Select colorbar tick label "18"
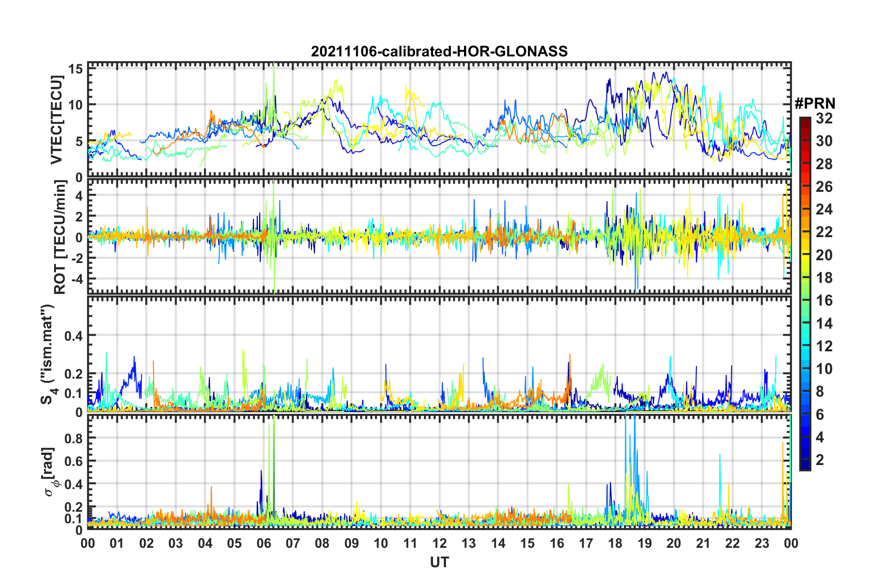This screenshot has width=879, height=588. coord(824,278)
